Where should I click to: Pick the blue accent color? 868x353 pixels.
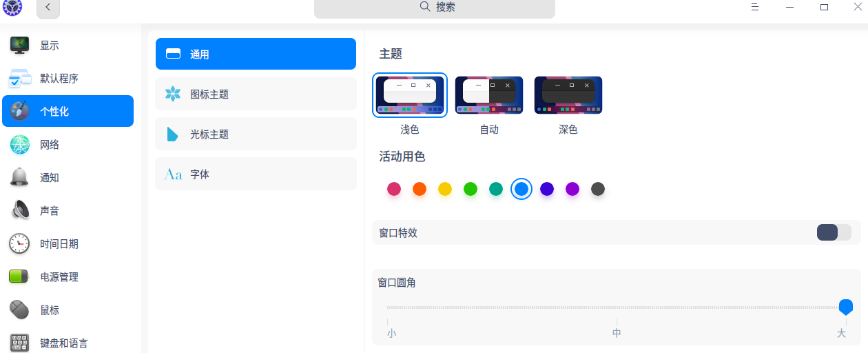coord(521,189)
